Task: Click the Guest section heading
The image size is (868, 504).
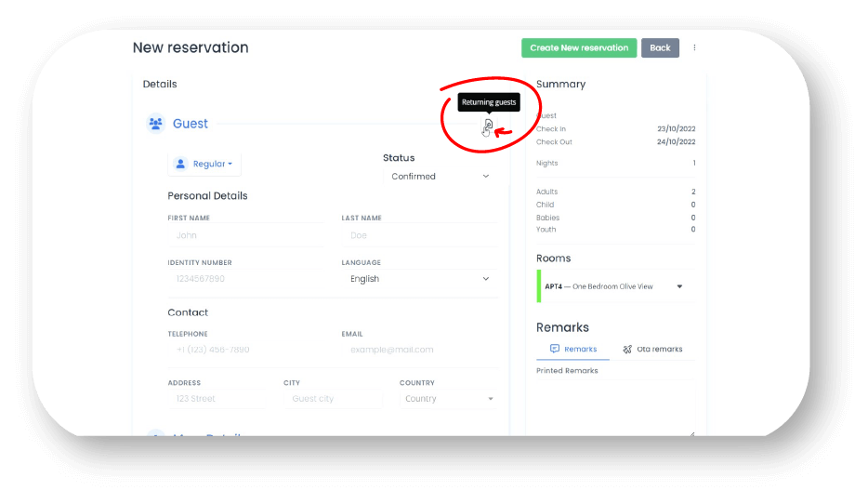Action: click(x=190, y=124)
